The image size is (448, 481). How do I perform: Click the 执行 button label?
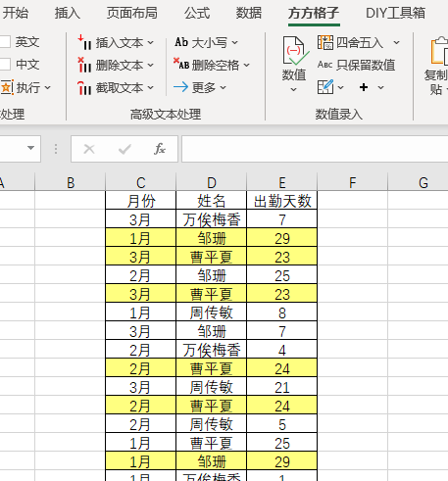(x=28, y=88)
